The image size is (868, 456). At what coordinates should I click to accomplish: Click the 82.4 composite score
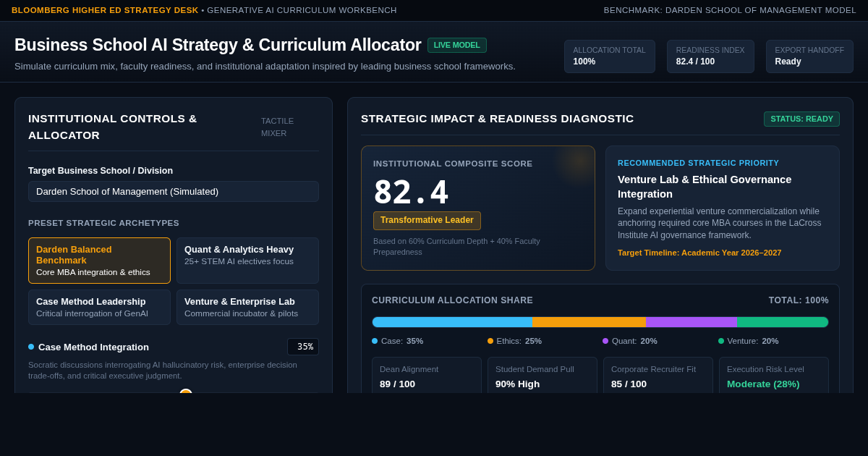pyautogui.click(x=411, y=193)
